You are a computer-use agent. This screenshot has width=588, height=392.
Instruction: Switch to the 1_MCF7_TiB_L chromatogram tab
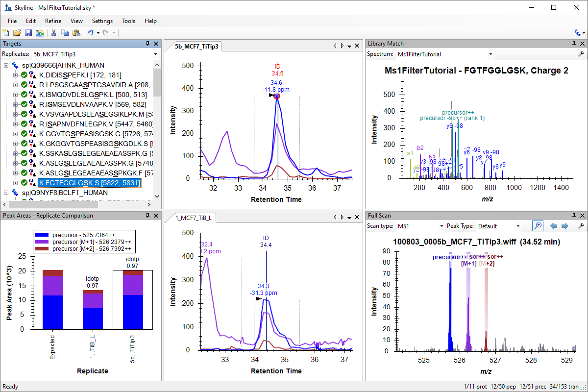tap(192, 218)
